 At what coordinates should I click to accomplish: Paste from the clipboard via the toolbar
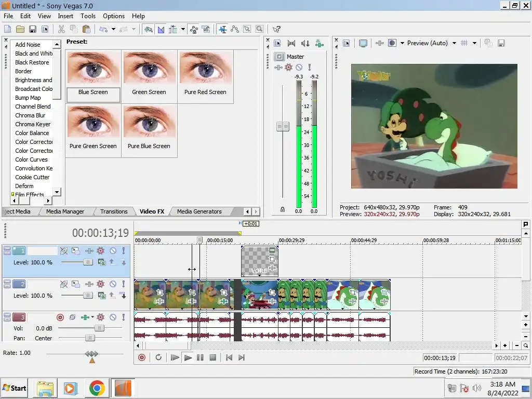point(86,29)
